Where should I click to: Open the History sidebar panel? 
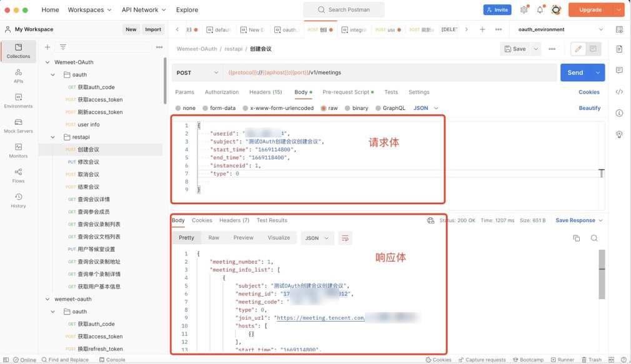pyautogui.click(x=19, y=200)
